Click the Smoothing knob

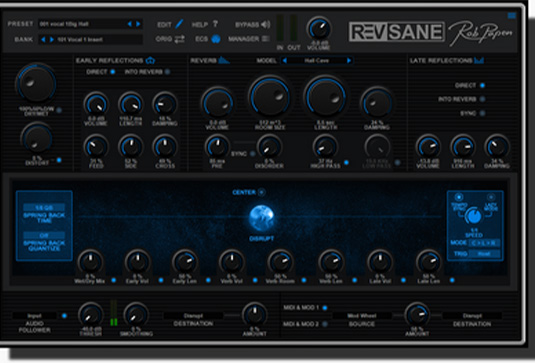[136, 315]
